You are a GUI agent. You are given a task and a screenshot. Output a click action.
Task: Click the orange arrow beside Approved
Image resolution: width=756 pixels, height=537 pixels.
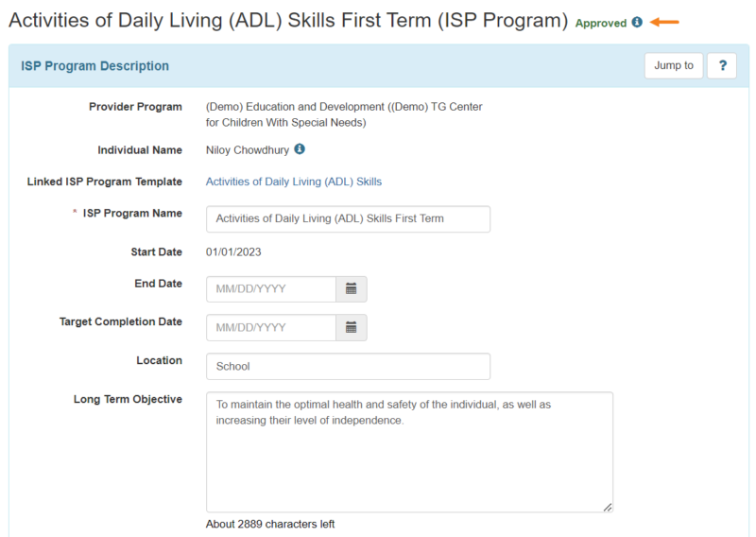(x=665, y=23)
